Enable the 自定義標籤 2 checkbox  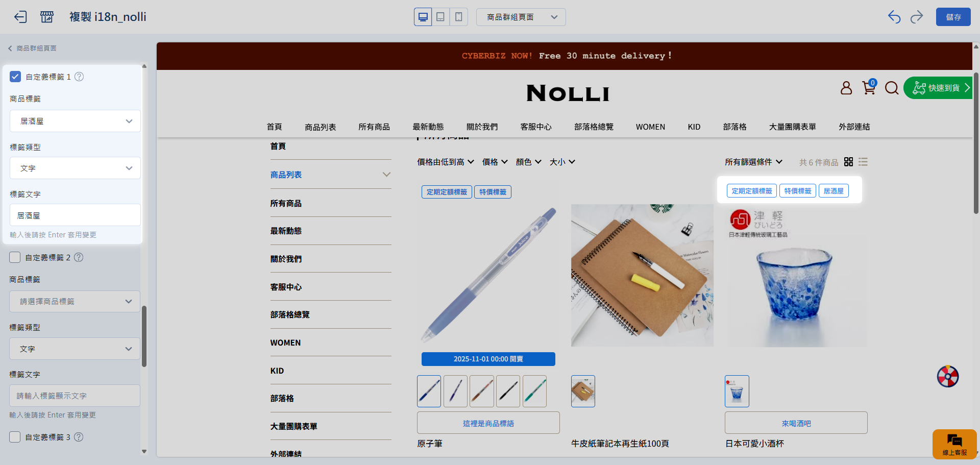click(x=15, y=257)
